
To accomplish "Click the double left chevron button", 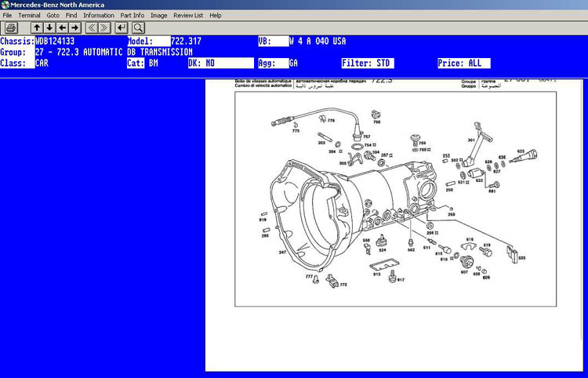I will 92,27.
